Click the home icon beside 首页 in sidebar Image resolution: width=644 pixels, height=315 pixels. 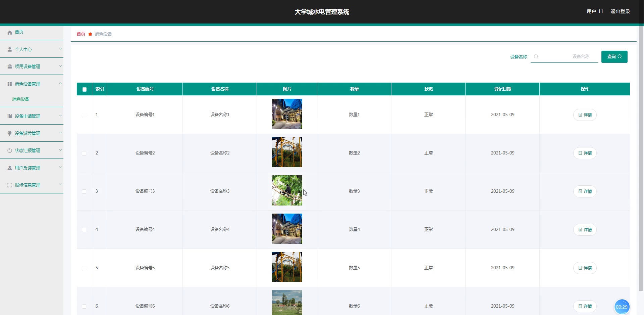click(x=10, y=32)
